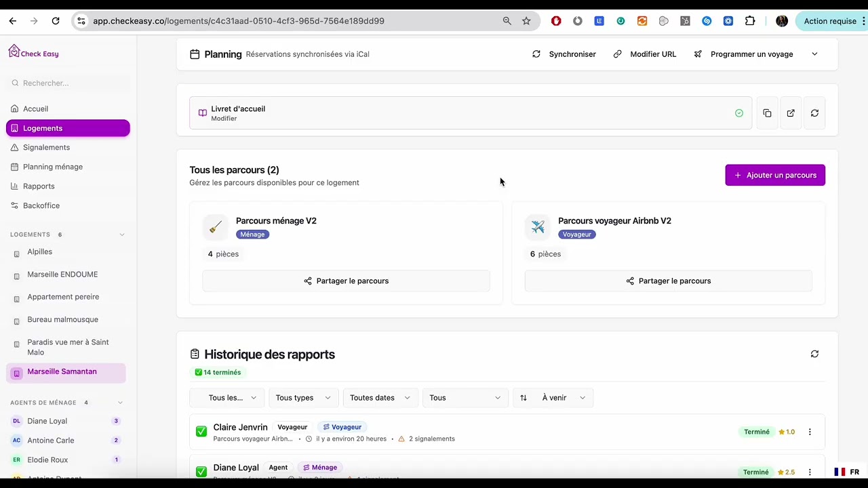Click the green check status icon in Livret d'accueil
868x488 pixels.
tap(739, 113)
